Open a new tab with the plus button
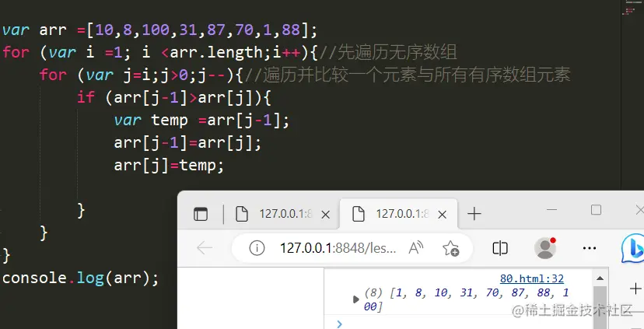Viewport: 644px width, 329px height. (474, 214)
